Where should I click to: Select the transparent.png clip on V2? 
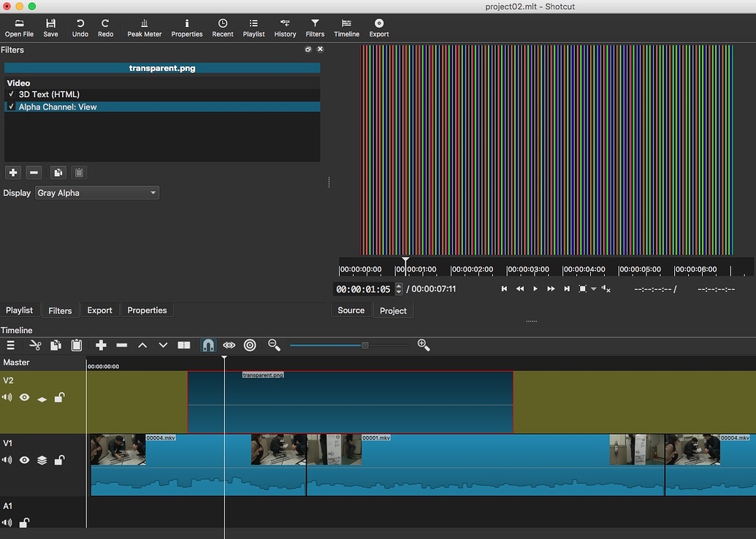(350, 402)
